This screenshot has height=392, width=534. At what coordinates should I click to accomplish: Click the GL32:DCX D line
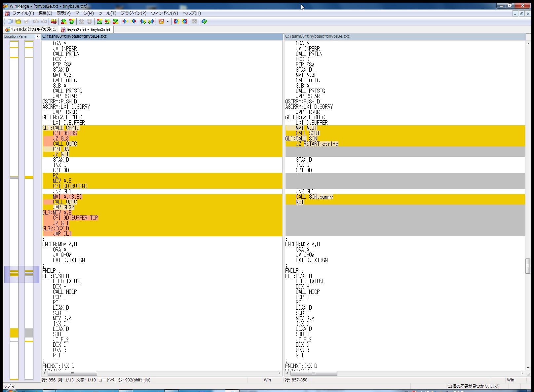tap(162, 228)
